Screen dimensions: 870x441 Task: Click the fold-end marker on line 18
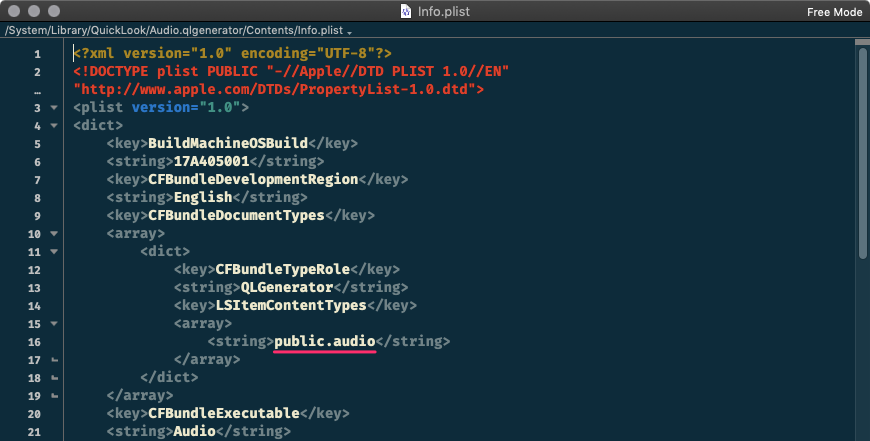[54, 377]
